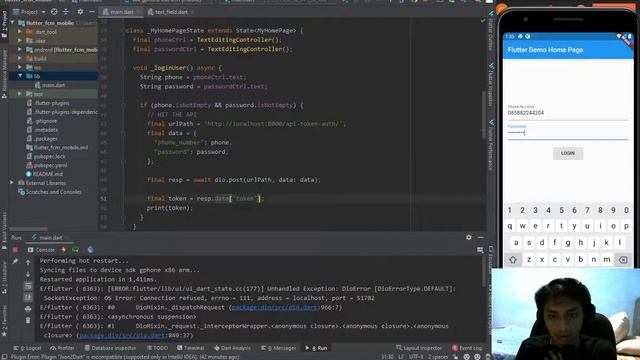This screenshot has height=360, width=640.
Task: Click the down-arrow icon in console gutter
Action: (28, 274)
